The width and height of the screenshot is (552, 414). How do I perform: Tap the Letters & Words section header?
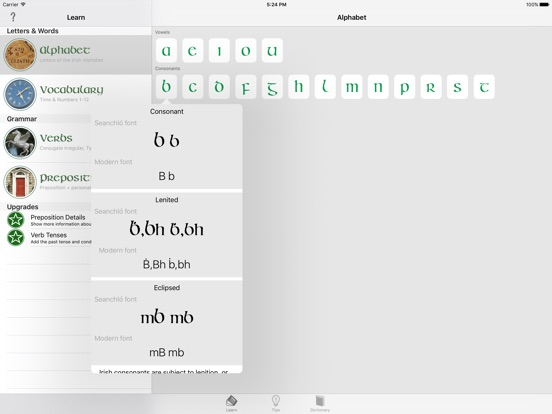pyautogui.click(x=32, y=31)
